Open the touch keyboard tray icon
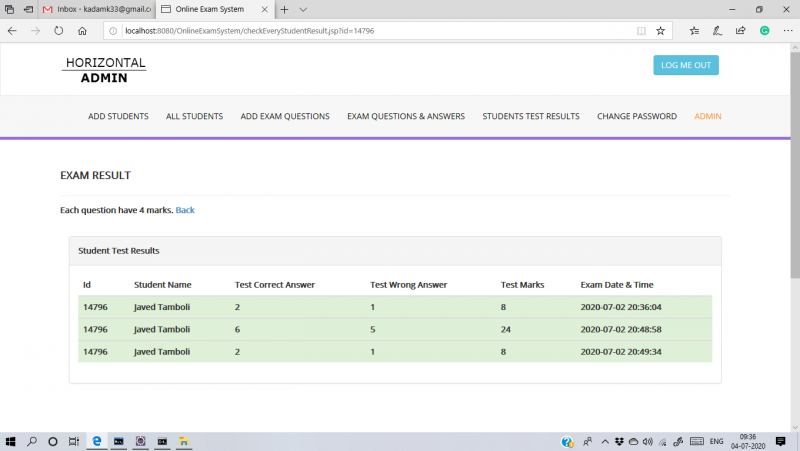This screenshot has width=800, height=451. coord(697,442)
